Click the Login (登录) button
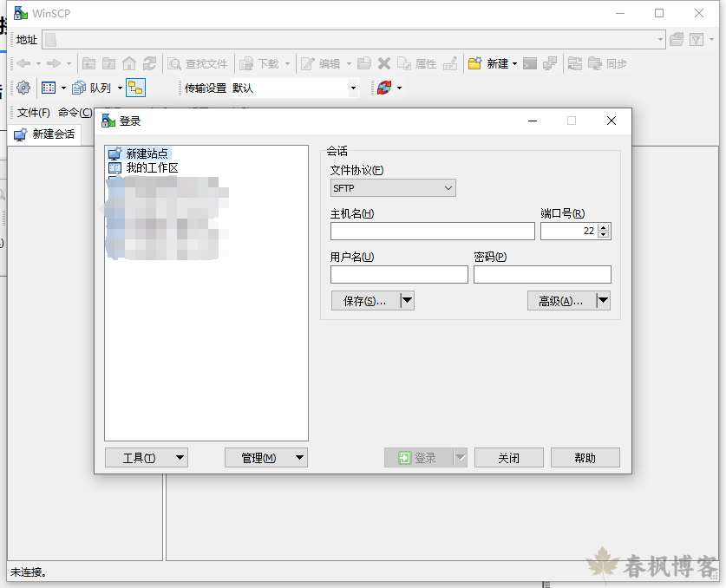Viewport: 726px width, 588px height. (419, 457)
